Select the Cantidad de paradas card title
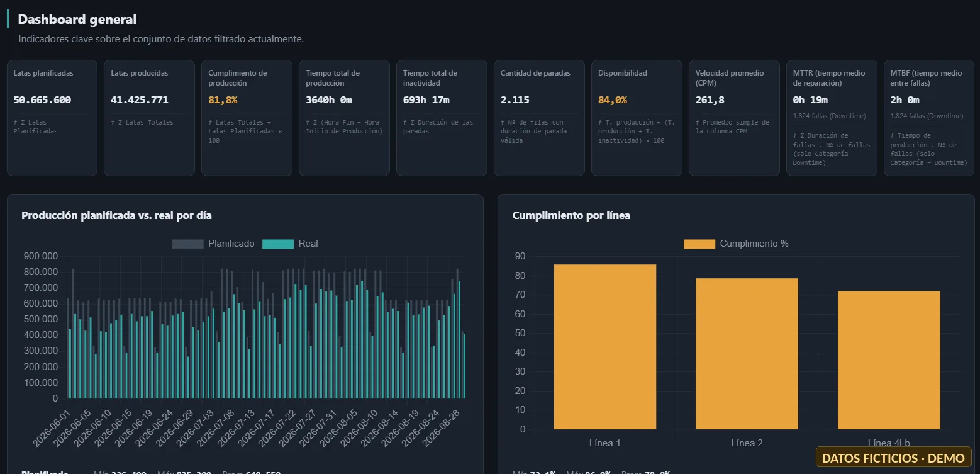Image resolution: width=980 pixels, height=474 pixels. [535, 73]
